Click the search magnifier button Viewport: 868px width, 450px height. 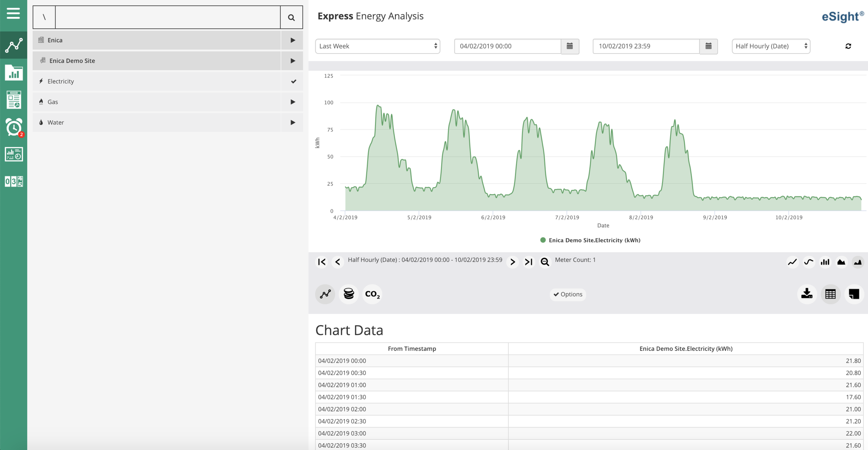pyautogui.click(x=291, y=17)
